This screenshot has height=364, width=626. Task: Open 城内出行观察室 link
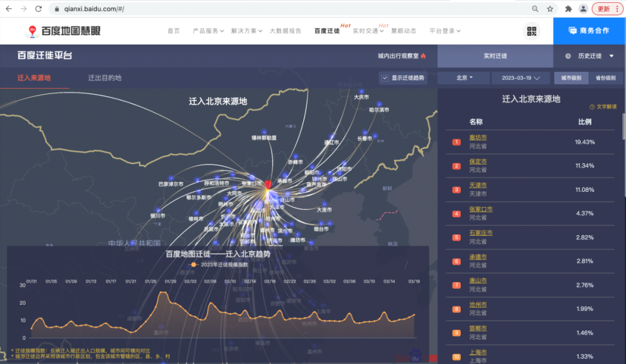398,56
